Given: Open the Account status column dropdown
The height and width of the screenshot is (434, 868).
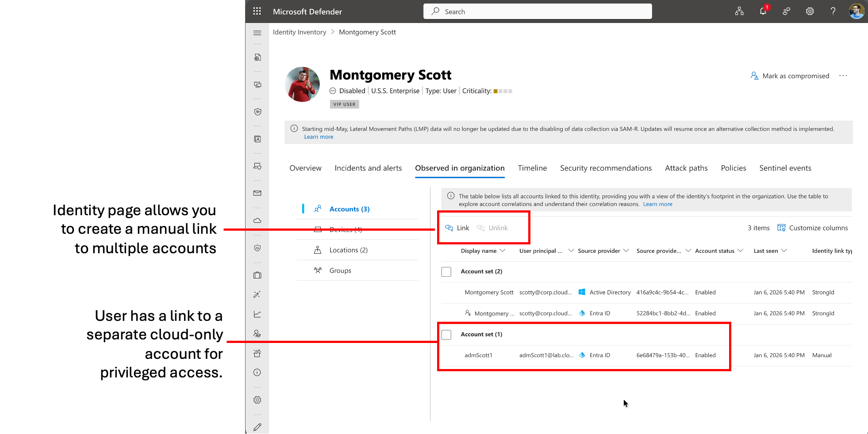Looking at the screenshot, I should tap(740, 251).
